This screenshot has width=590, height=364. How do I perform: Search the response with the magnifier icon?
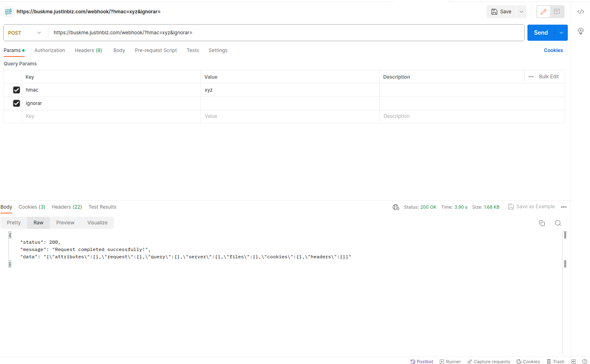[x=558, y=223]
